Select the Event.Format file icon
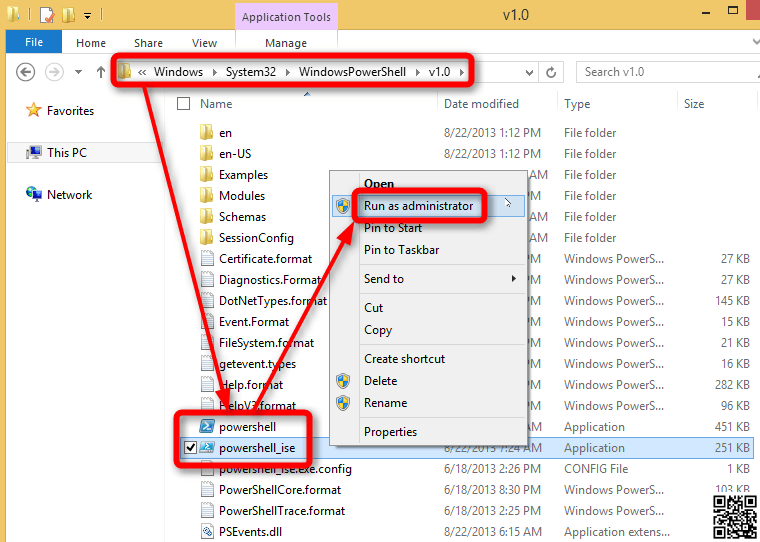Screen dimensions: 760x542 point(207,321)
